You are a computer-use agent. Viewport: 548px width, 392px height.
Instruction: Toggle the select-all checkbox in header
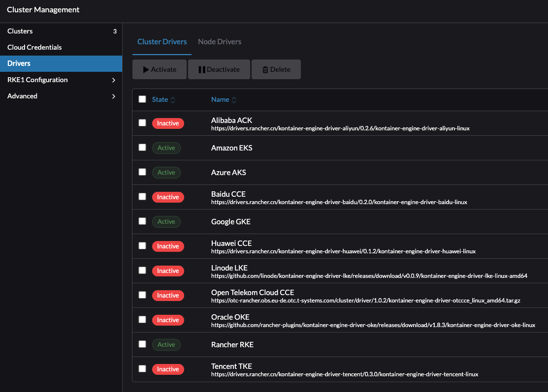[142, 99]
